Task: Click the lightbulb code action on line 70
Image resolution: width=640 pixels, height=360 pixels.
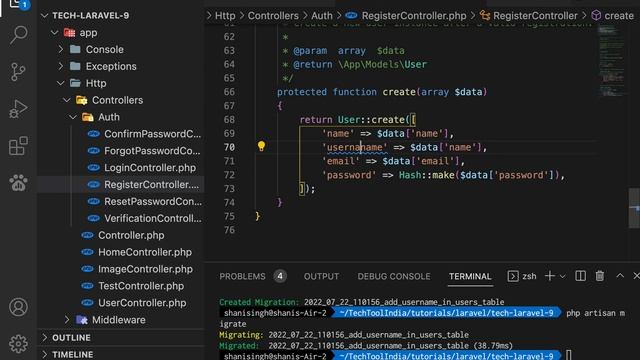Action: click(x=261, y=146)
